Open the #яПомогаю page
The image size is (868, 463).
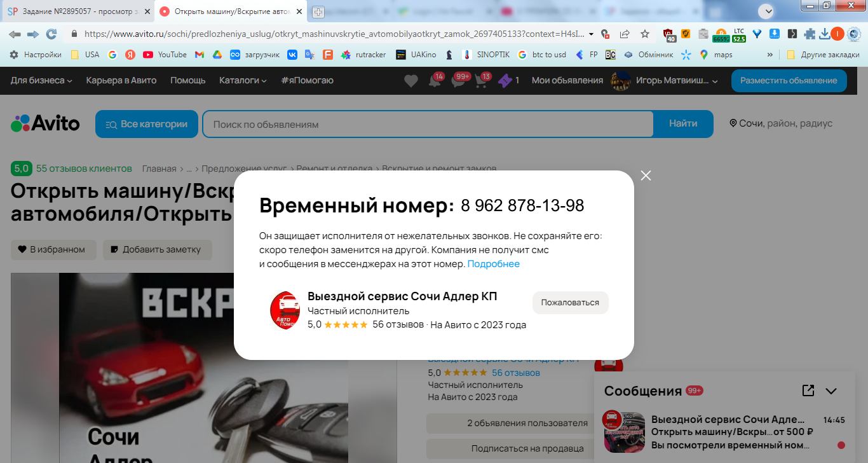307,80
